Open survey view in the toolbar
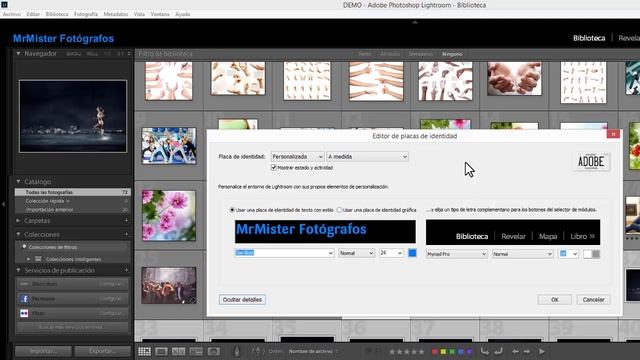The image size is (640, 360). 196,351
